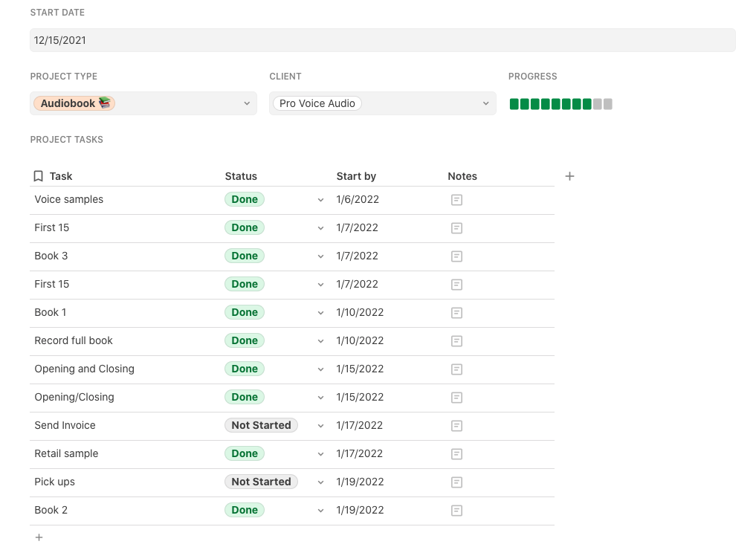Image resolution: width=756 pixels, height=550 pixels.
Task: Open status dropdown for Retail sample
Action: pos(320,454)
